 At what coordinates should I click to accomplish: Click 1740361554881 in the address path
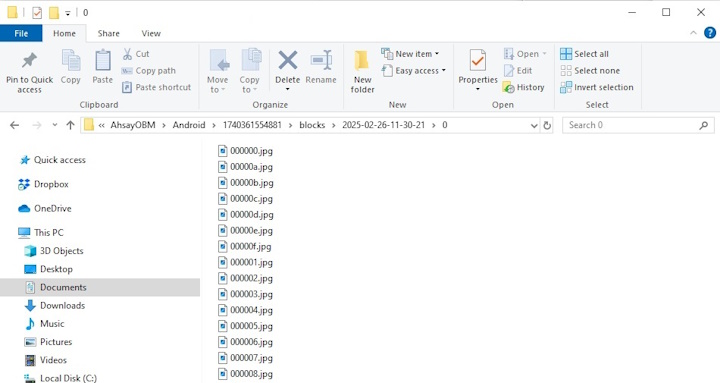tap(252, 125)
